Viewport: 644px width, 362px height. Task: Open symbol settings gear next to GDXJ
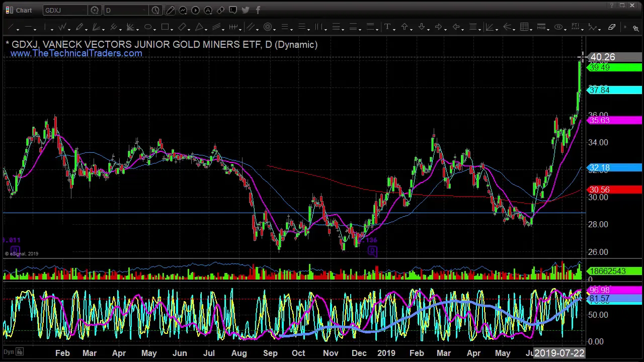coord(95,10)
